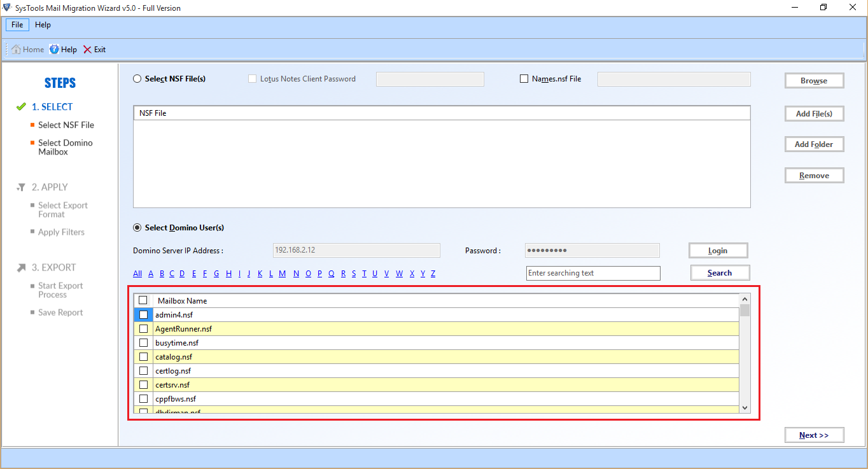Click the SysTools app icon in title bar
868x469 pixels.
pos(6,8)
